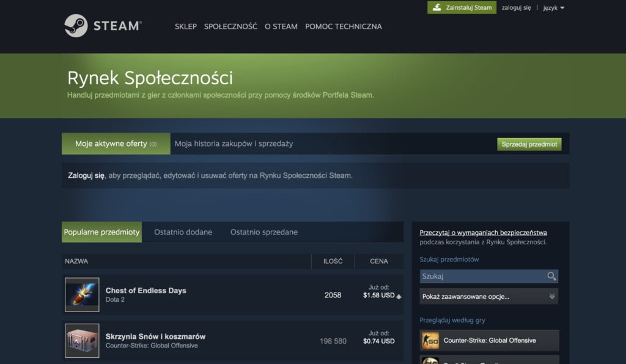Open the SPOŁECZNOŚĆ menu
The height and width of the screenshot is (364, 626).
230,26
